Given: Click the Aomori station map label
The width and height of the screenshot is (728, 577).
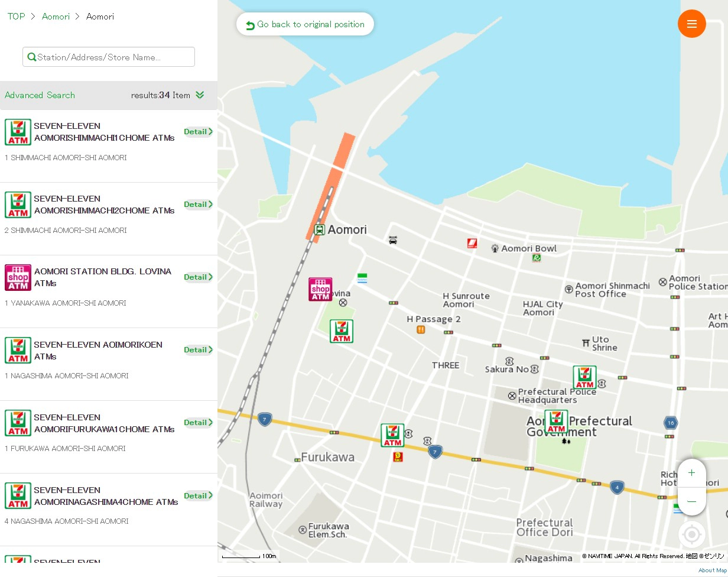Looking at the screenshot, I should click(347, 230).
